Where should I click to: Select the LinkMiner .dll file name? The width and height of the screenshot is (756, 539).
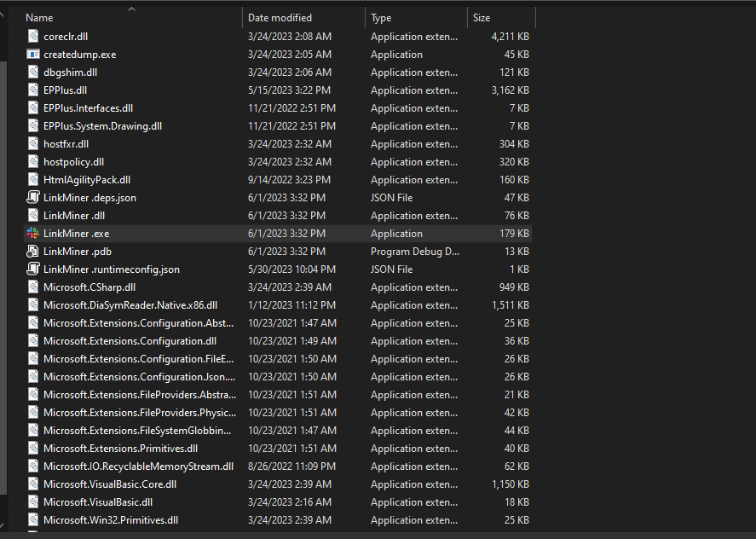click(x=74, y=215)
